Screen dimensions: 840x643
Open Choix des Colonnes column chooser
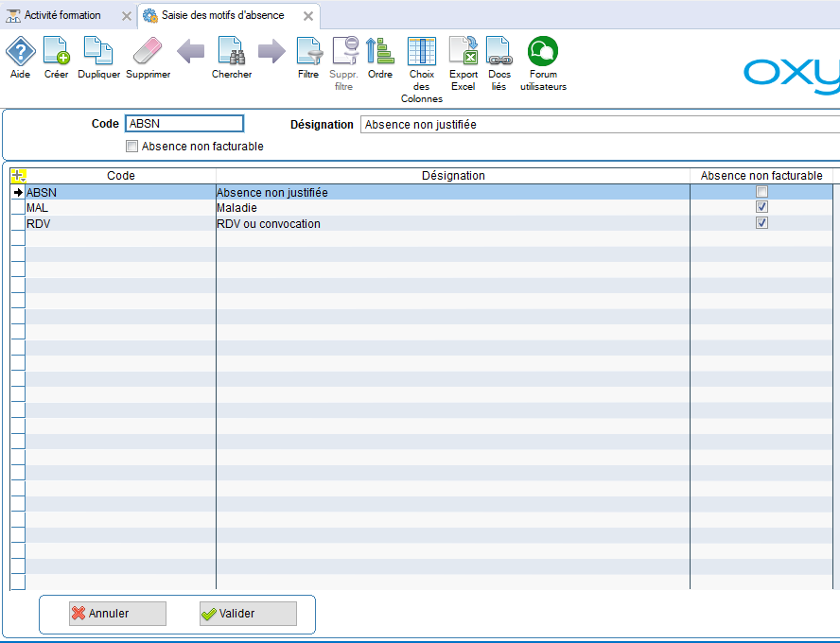(421, 52)
